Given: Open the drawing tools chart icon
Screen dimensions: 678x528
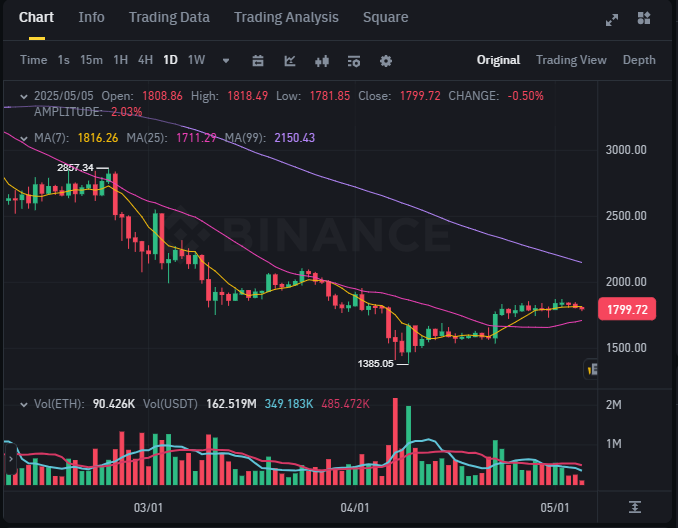Looking at the screenshot, I should click(290, 61).
